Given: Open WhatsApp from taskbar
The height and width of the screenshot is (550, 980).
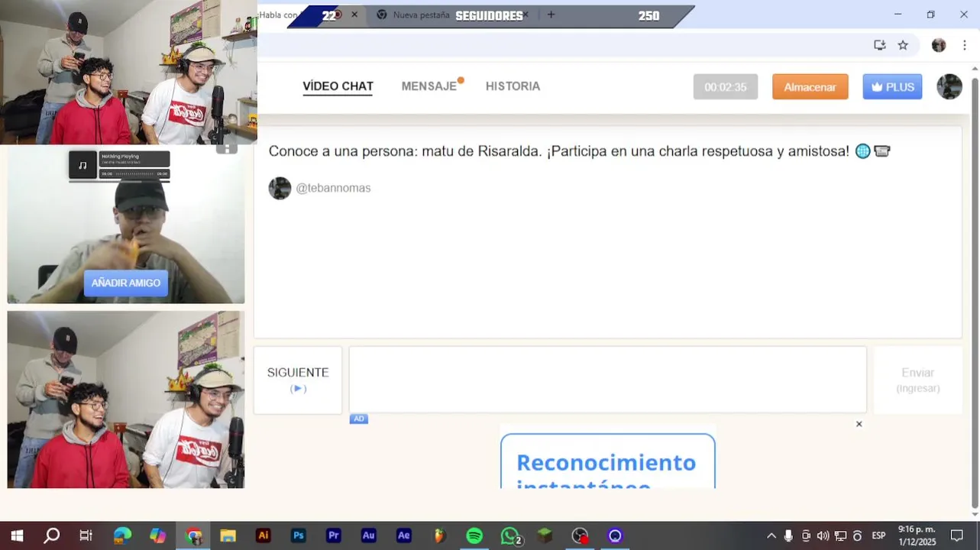Looking at the screenshot, I should tap(510, 535).
